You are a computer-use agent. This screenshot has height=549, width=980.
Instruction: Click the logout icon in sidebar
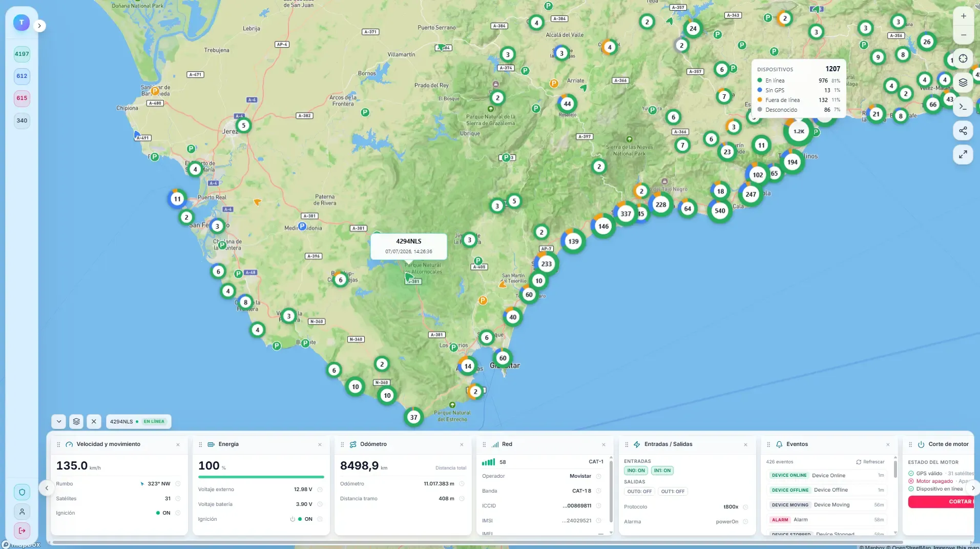(x=22, y=531)
